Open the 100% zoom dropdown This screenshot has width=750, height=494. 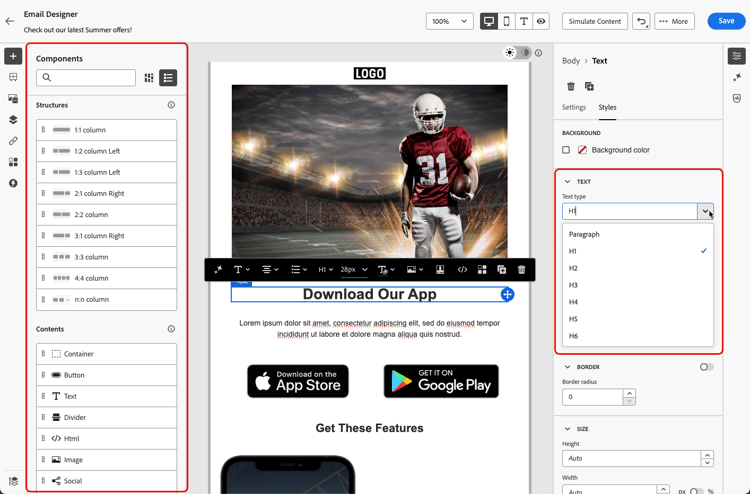pos(449,21)
